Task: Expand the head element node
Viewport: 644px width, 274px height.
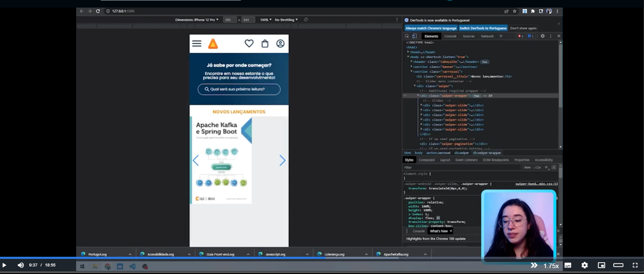Action: 408,52
